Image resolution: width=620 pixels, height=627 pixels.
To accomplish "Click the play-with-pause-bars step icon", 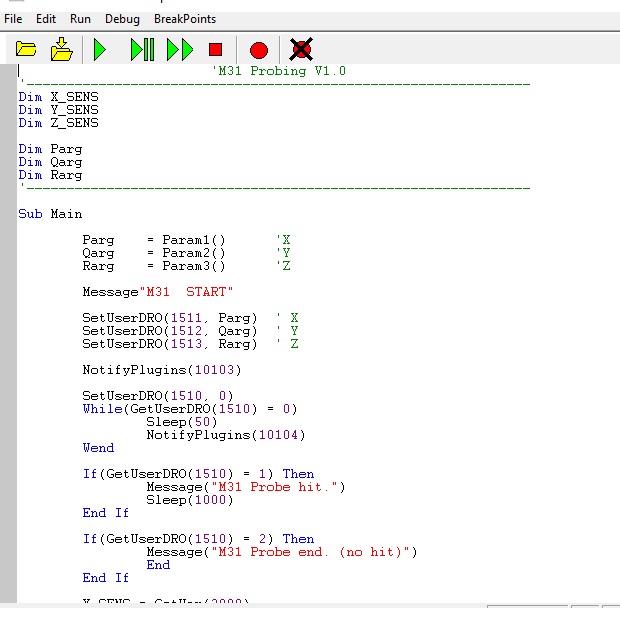I will 142,49.
